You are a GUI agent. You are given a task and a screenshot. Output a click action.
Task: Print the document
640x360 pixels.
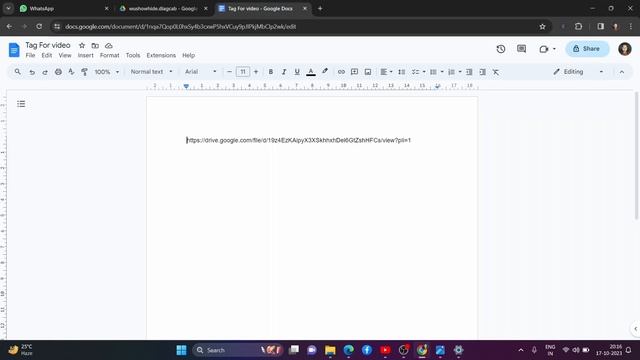(58, 72)
